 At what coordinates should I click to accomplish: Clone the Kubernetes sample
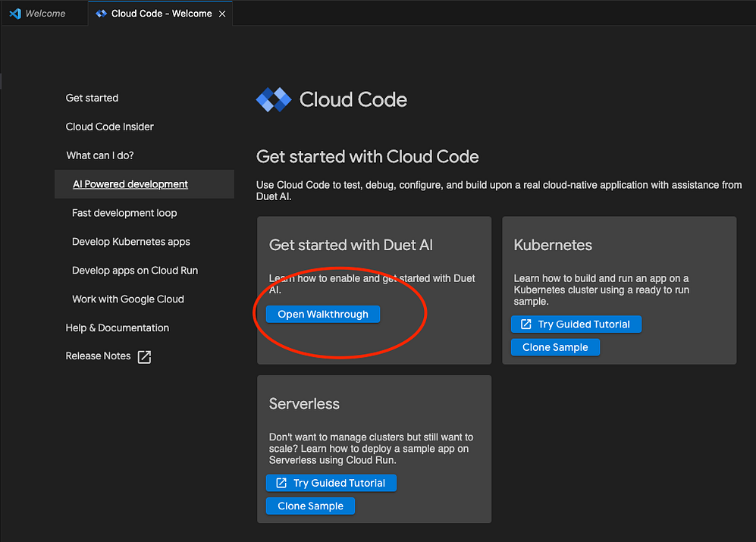click(x=555, y=347)
